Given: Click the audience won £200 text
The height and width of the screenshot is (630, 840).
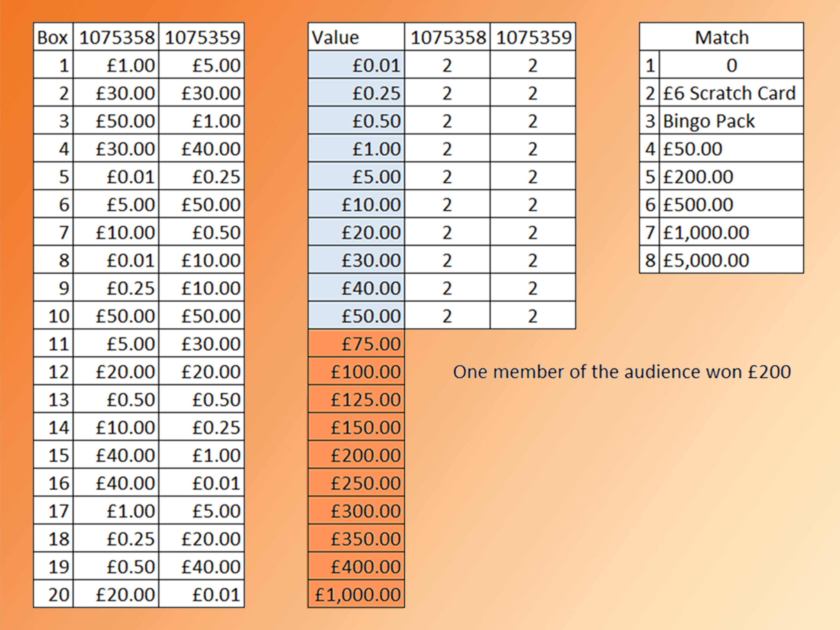Looking at the screenshot, I should point(622,372).
